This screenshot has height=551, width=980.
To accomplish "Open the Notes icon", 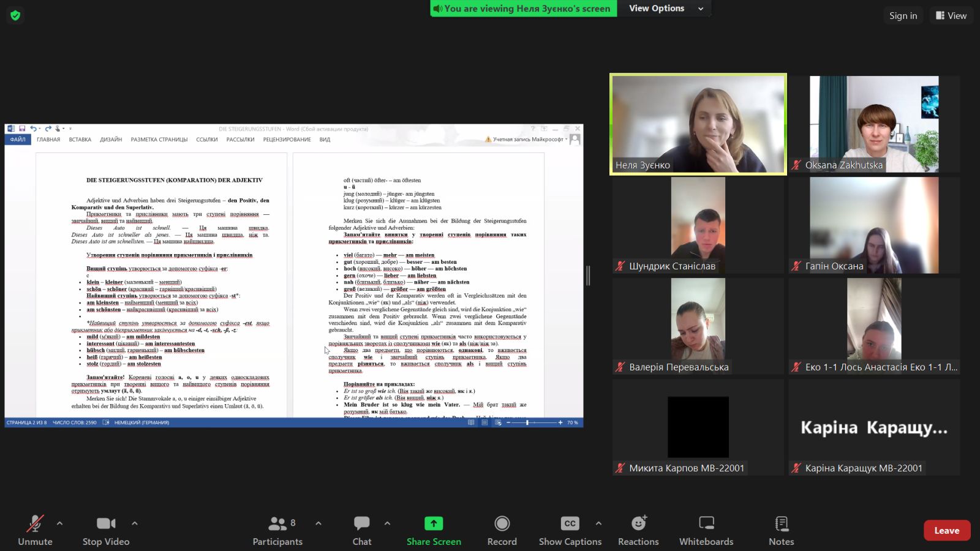I will [x=782, y=523].
